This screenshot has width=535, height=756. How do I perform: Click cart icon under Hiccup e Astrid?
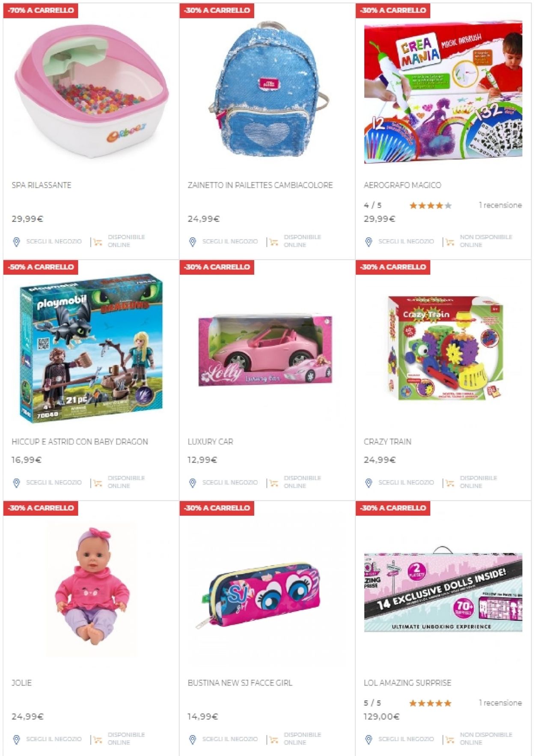[98, 483]
